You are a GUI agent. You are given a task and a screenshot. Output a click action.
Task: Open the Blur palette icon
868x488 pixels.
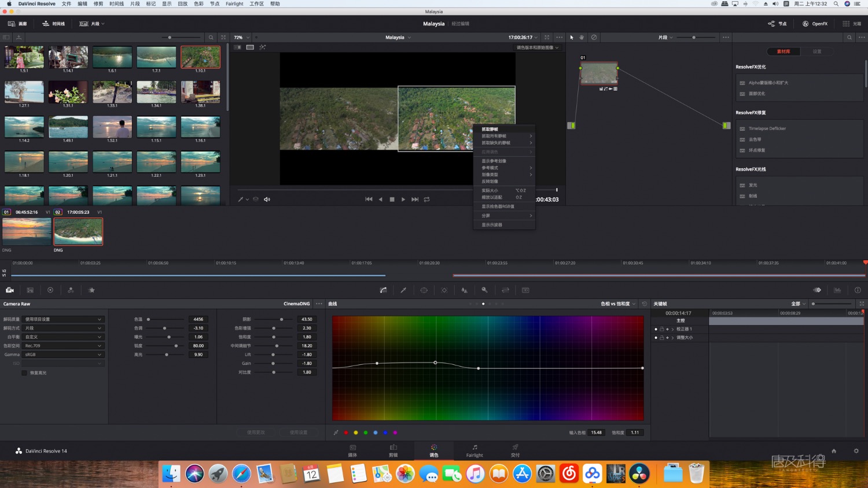(464, 290)
